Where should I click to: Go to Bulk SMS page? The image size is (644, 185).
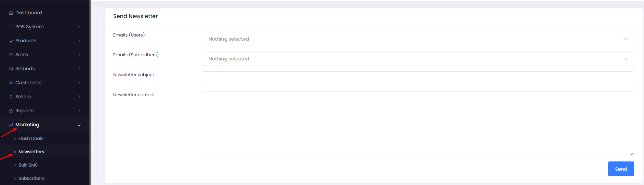[28, 165]
